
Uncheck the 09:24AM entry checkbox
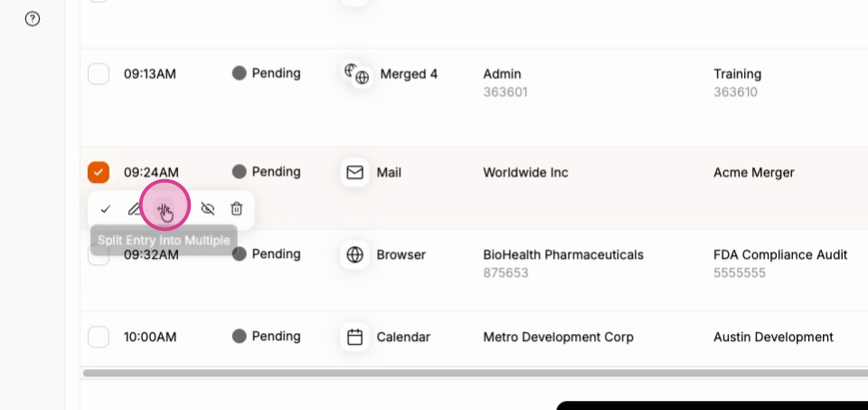click(x=99, y=172)
